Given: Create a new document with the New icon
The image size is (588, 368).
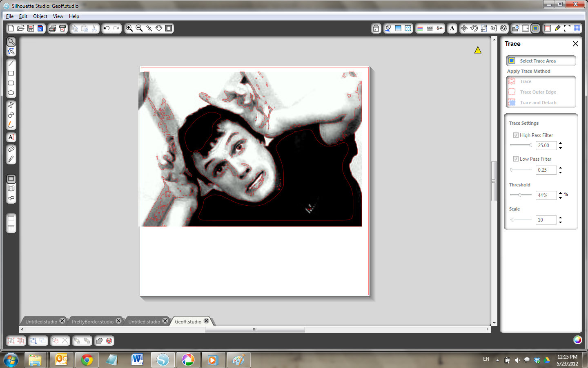Looking at the screenshot, I should coord(11,28).
